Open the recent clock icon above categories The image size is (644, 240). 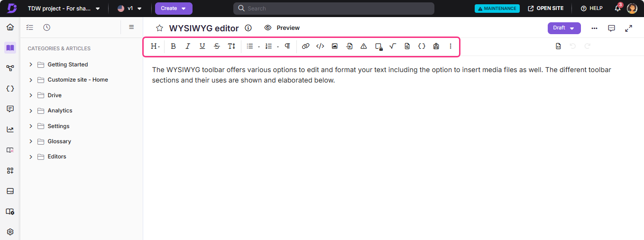pyautogui.click(x=46, y=28)
